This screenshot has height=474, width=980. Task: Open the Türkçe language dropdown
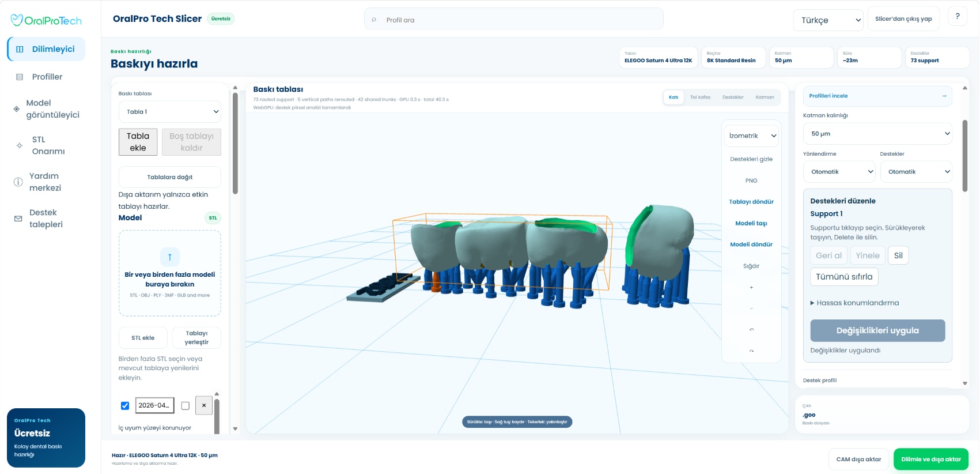coord(828,20)
